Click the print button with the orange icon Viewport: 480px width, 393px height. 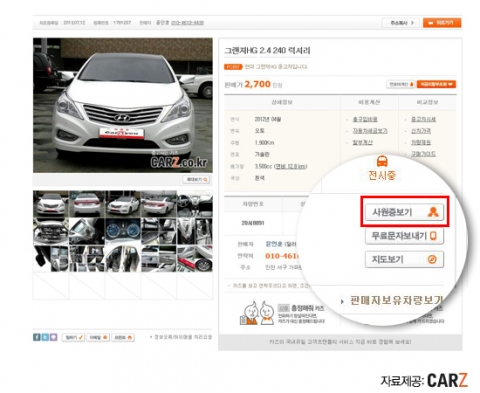click(x=123, y=337)
